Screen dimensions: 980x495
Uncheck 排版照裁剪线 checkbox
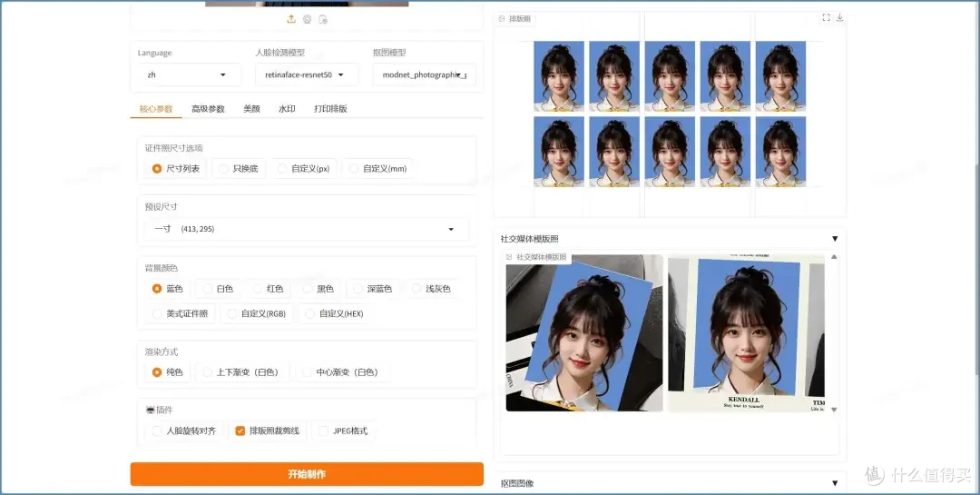(240, 431)
